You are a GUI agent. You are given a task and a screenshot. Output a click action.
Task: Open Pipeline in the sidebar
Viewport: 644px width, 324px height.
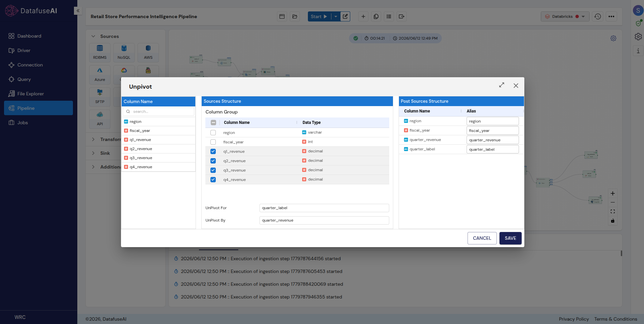38,108
